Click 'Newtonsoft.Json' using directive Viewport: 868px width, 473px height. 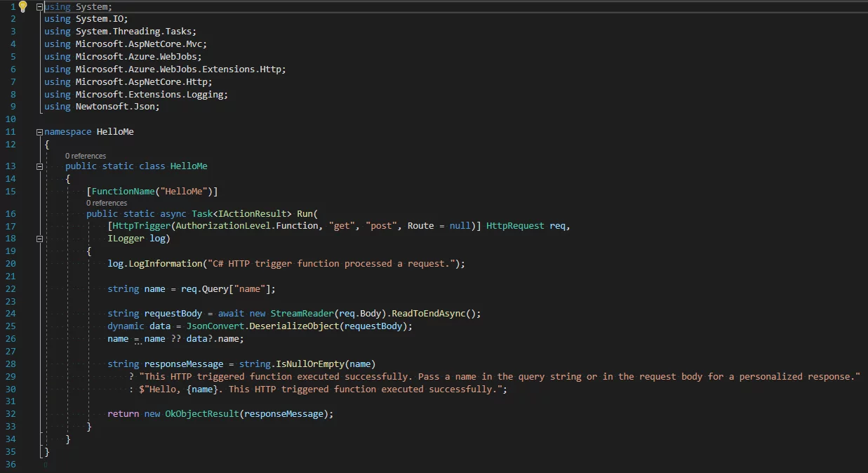tap(115, 107)
